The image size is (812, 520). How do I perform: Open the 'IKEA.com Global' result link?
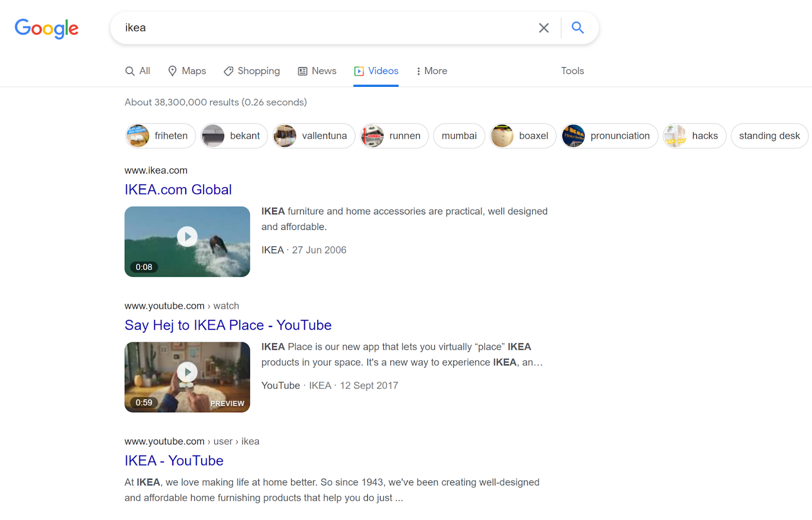tap(178, 190)
